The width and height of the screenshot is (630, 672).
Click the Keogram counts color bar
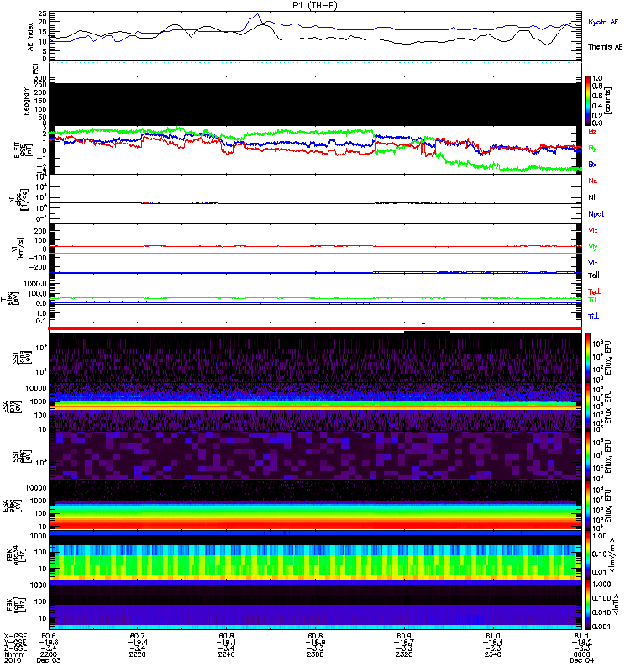588,101
